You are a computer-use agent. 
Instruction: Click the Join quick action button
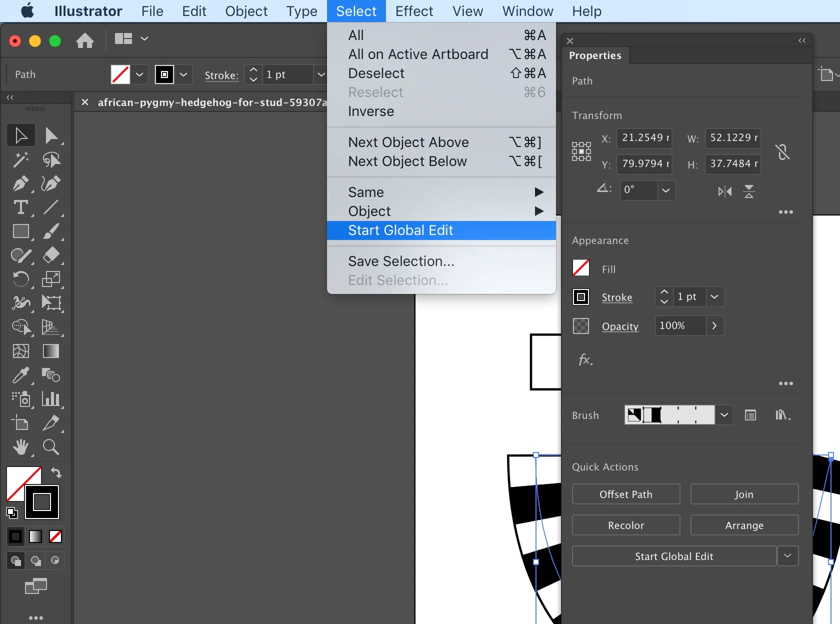pos(744,494)
